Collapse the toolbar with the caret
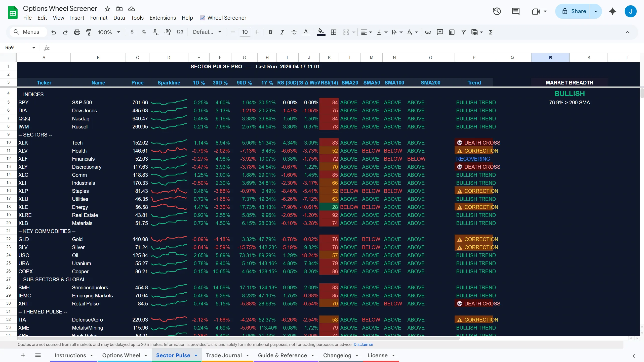 tap(628, 32)
